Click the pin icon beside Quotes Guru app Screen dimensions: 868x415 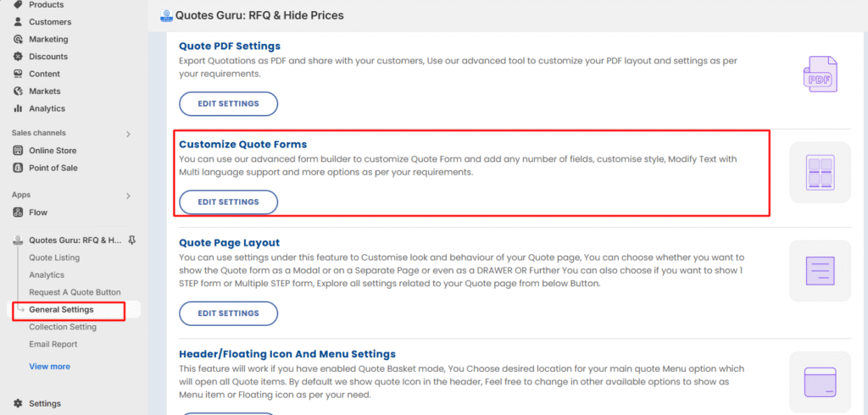(131, 241)
